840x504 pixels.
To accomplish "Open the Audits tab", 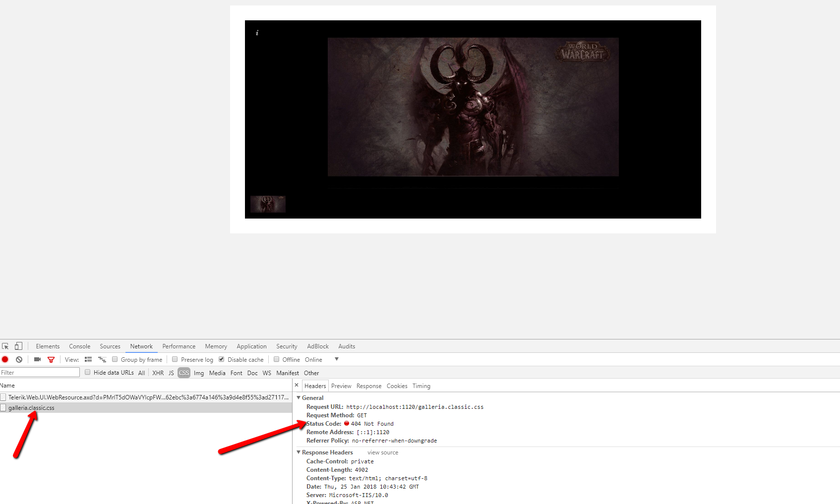I will pos(347,346).
